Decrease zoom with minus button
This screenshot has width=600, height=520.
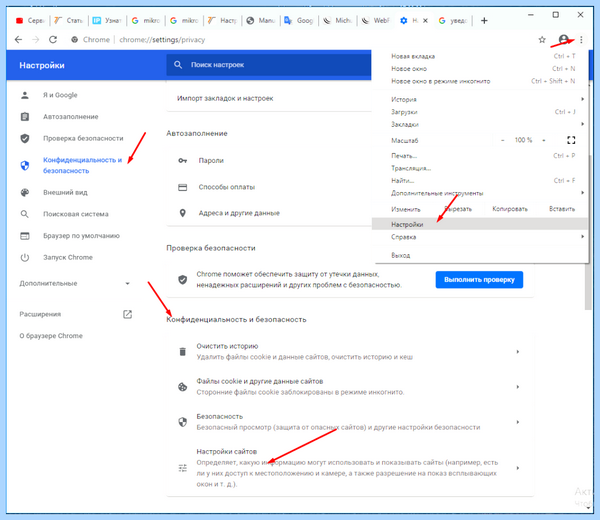(x=502, y=140)
